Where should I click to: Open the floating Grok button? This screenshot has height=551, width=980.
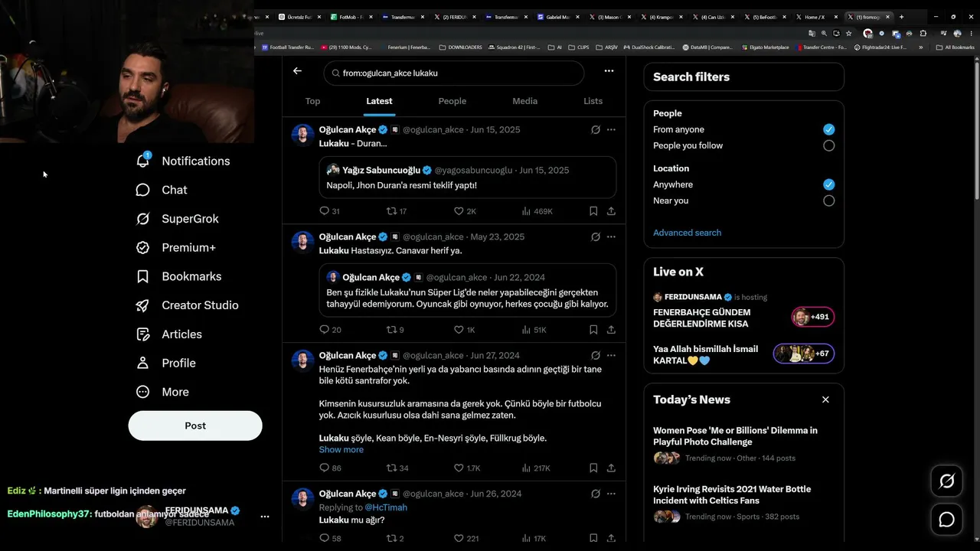tap(947, 481)
